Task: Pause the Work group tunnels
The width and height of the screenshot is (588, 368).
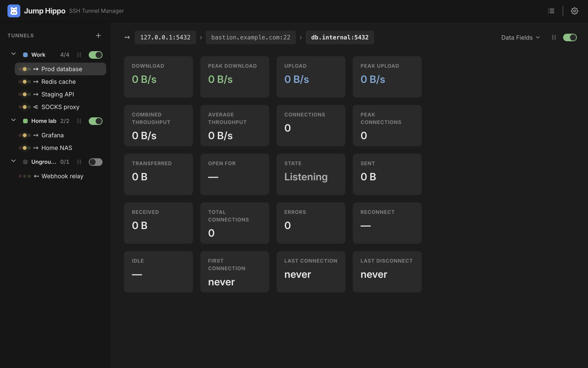Action: pos(79,55)
